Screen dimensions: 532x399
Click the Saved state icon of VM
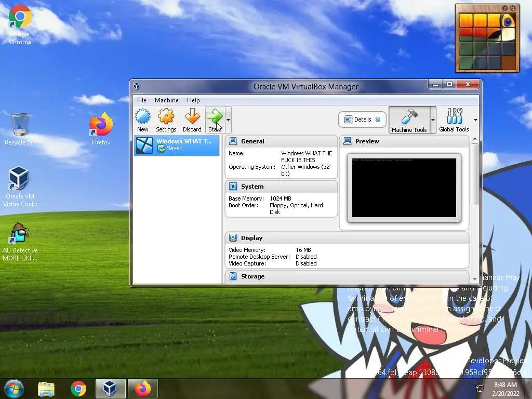[x=161, y=149]
